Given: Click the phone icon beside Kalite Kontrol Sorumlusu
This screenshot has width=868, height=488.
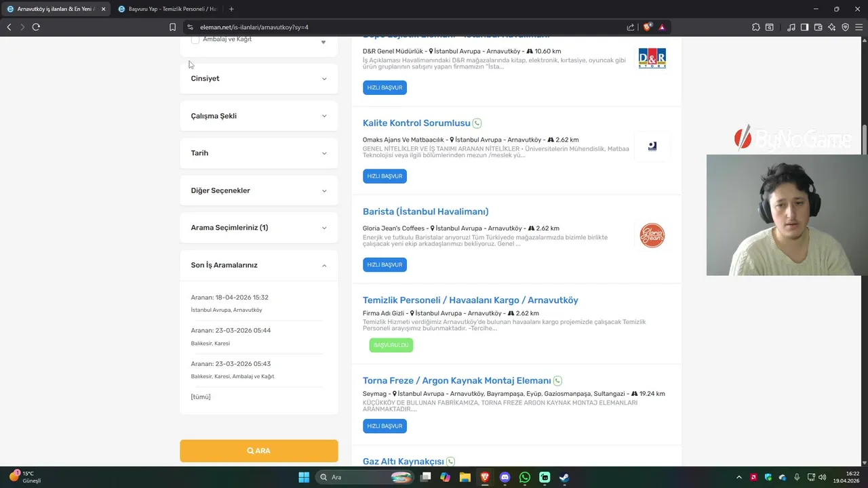Looking at the screenshot, I should [x=477, y=123].
